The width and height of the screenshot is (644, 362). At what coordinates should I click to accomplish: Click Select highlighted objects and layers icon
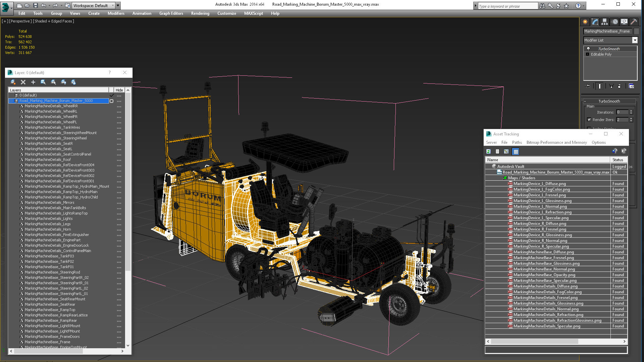point(43,82)
